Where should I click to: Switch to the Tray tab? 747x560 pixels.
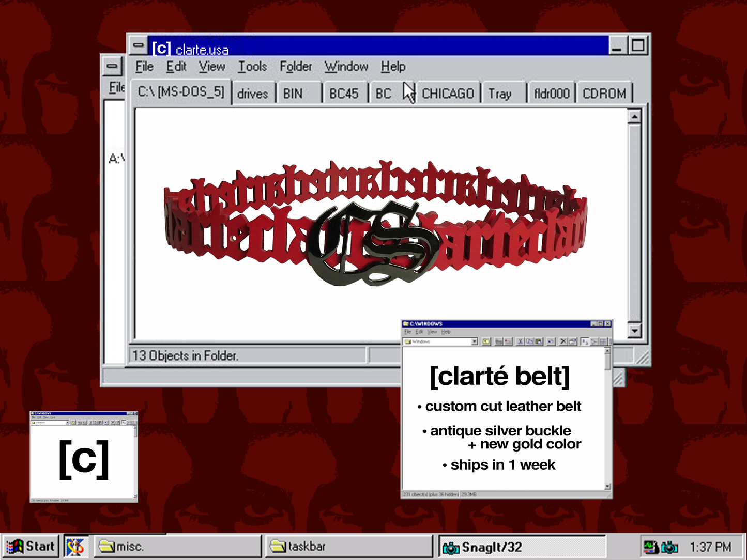(x=504, y=94)
